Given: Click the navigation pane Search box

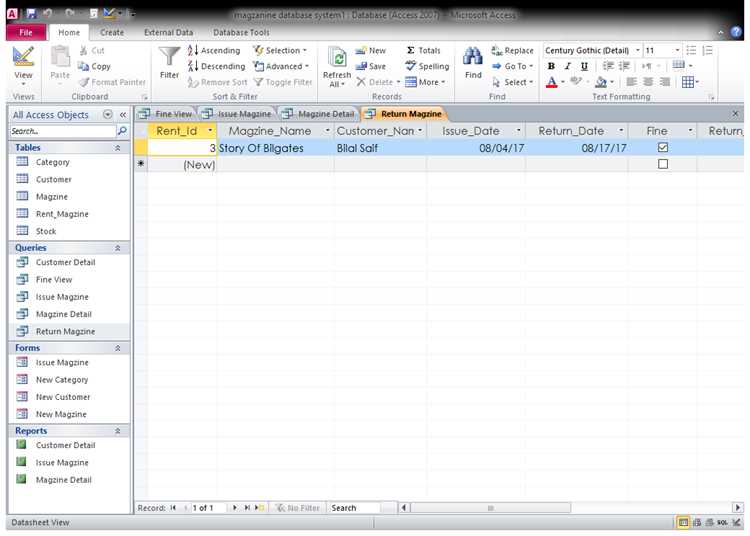Looking at the screenshot, I should [x=63, y=131].
